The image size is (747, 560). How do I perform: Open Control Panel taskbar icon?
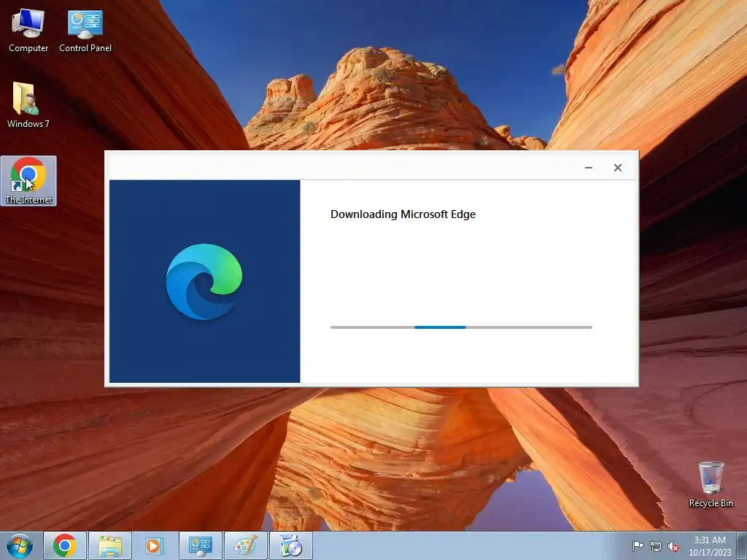click(201, 545)
